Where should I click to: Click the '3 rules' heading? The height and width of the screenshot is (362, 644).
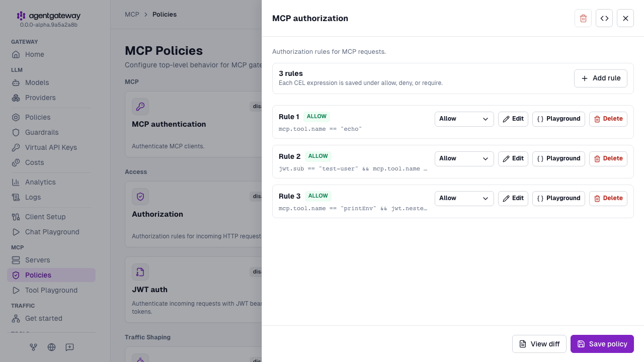point(291,73)
